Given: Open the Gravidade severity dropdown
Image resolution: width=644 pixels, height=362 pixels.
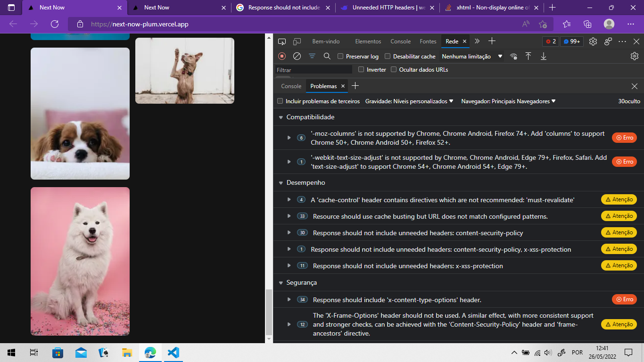Looking at the screenshot, I should coord(409,101).
